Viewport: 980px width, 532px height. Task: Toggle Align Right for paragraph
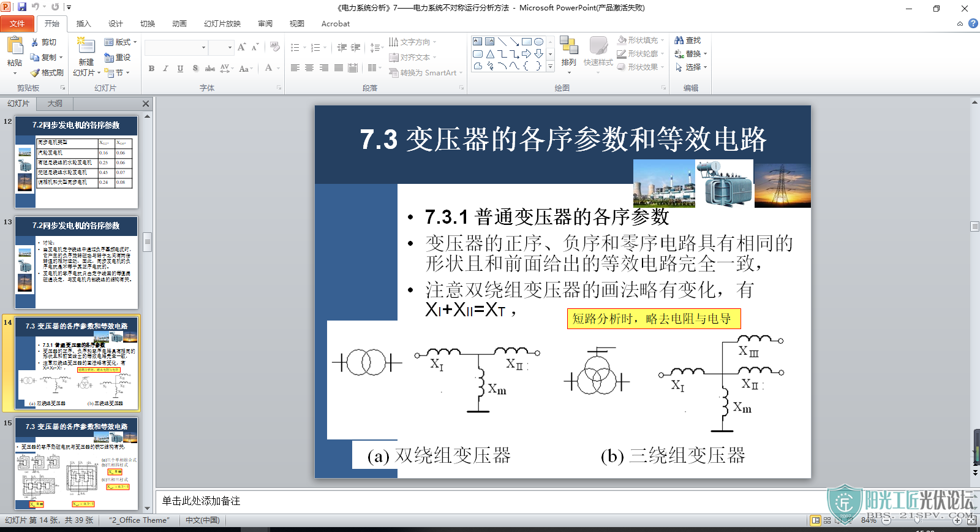pos(324,68)
